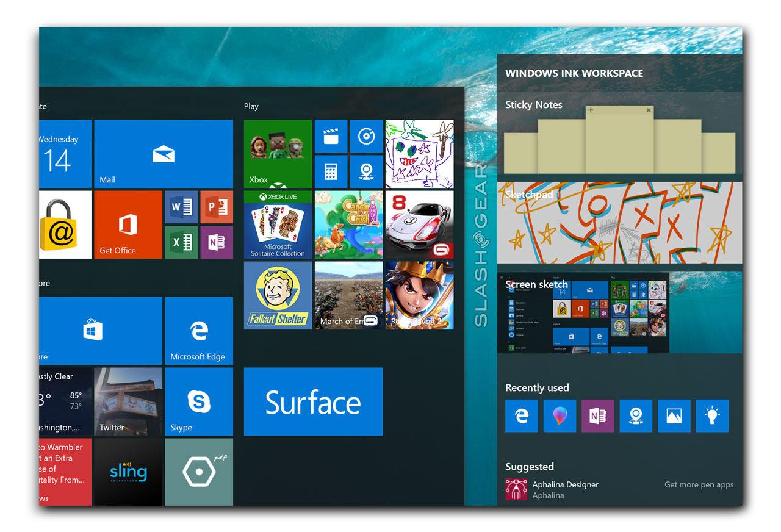Select the Windows Ink Workspace title
The height and width of the screenshot is (532, 781).
tap(574, 73)
